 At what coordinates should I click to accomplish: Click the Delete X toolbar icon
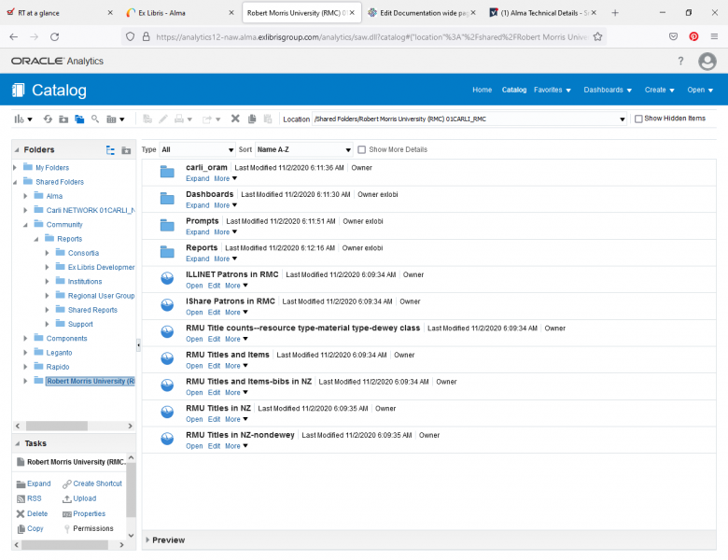(x=235, y=119)
